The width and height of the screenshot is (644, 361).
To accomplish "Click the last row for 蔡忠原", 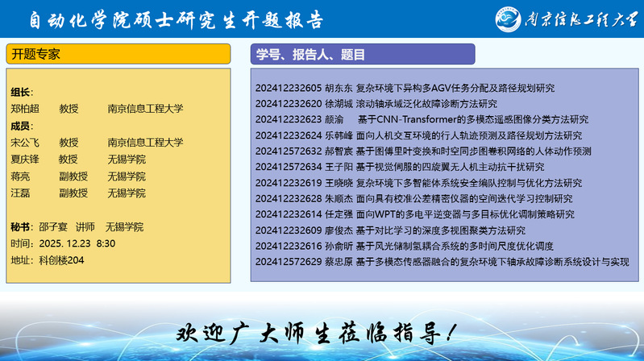I will click(442, 262).
